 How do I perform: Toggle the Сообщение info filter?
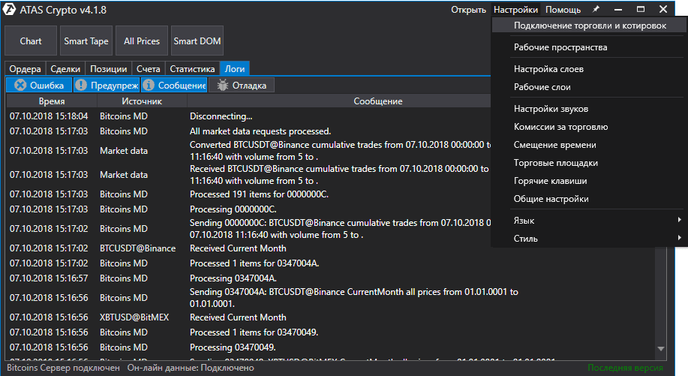tap(174, 85)
